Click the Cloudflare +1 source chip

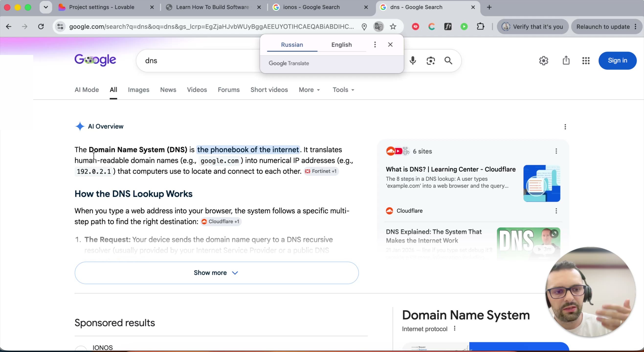(x=221, y=221)
